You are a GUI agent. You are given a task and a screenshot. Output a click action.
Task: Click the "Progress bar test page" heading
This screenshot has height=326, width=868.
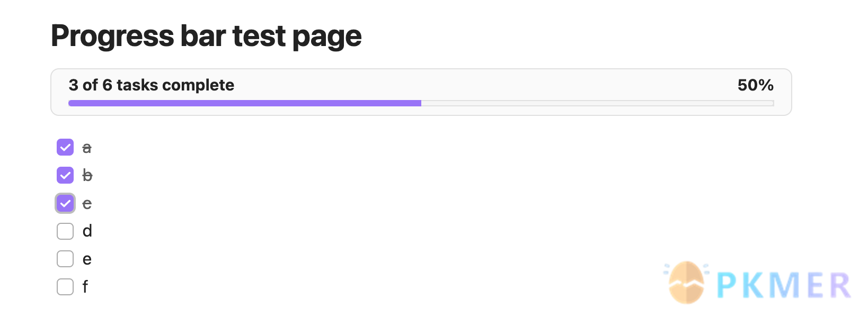tap(206, 36)
